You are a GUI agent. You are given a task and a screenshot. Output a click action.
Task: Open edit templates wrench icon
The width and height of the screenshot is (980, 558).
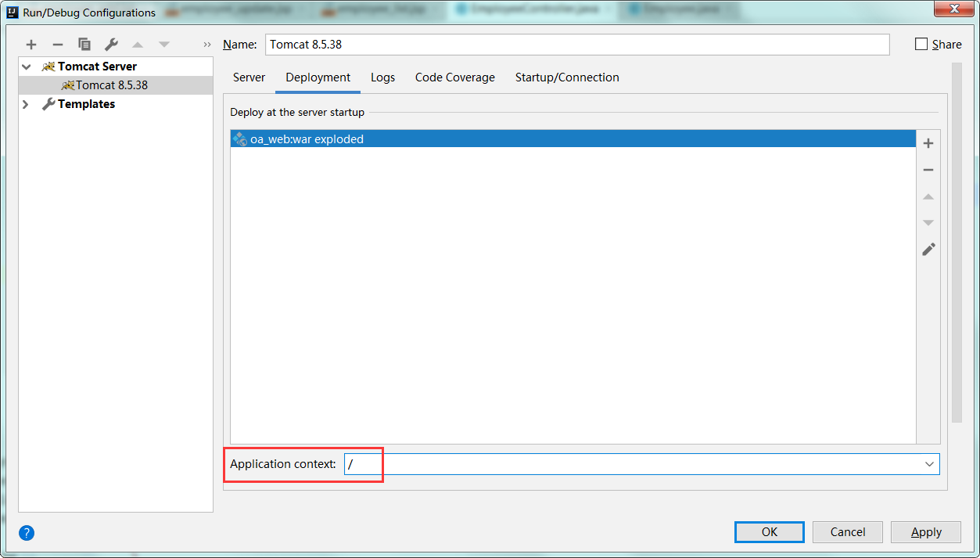[x=111, y=45]
